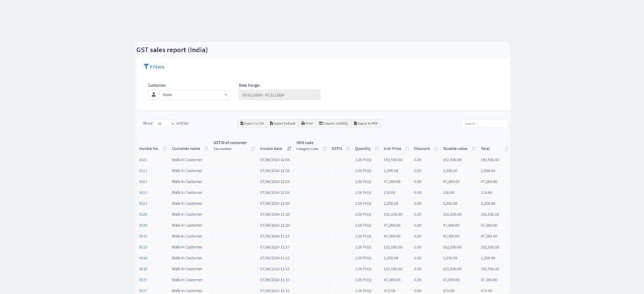This screenshot has width=644, height=294.
Task: Click the Date Range input field
Action: coord(279,95)
